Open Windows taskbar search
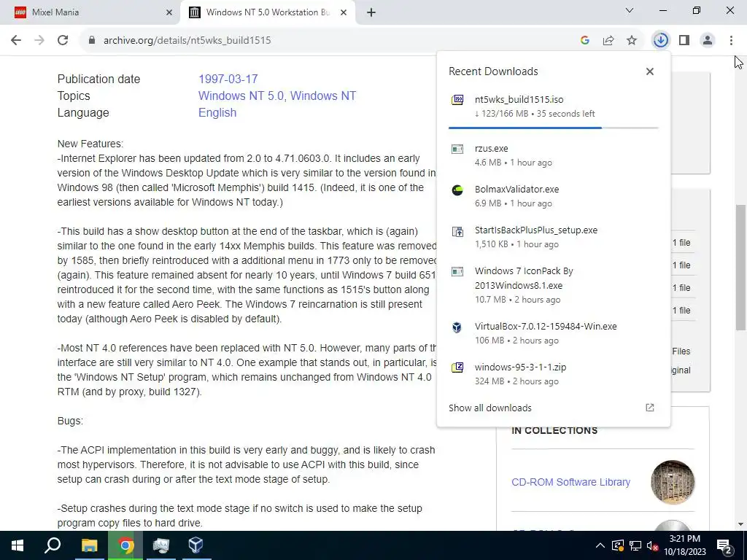747x560 pixels. click(53, 545)
